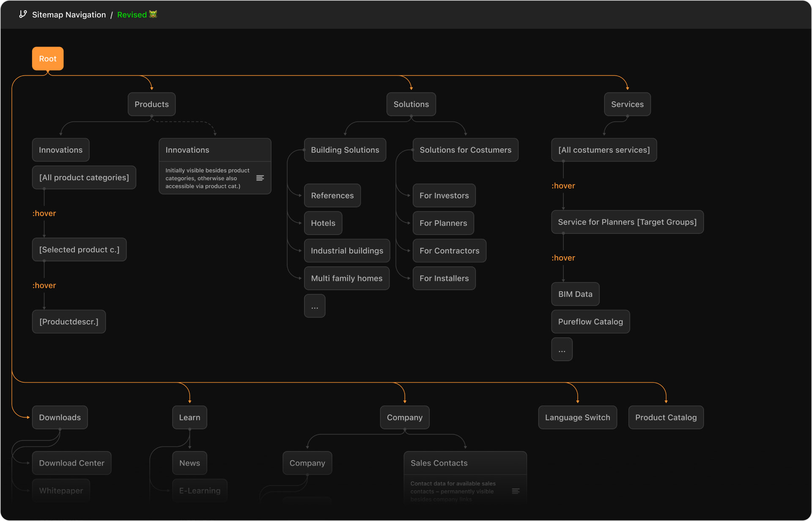
Task: Click the :hover label above BIM Data
Action: [563, 258]
